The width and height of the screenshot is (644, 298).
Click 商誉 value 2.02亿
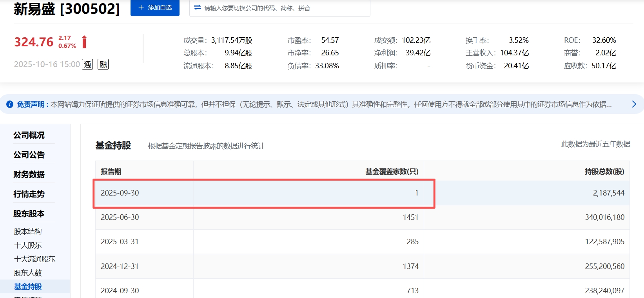point(606,53)
